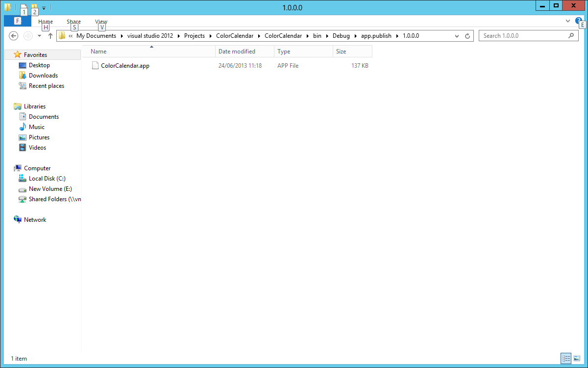The width and height of the screenshot is (588, 368).
Task: Expand the ribbon chevron
Action: 568,21
